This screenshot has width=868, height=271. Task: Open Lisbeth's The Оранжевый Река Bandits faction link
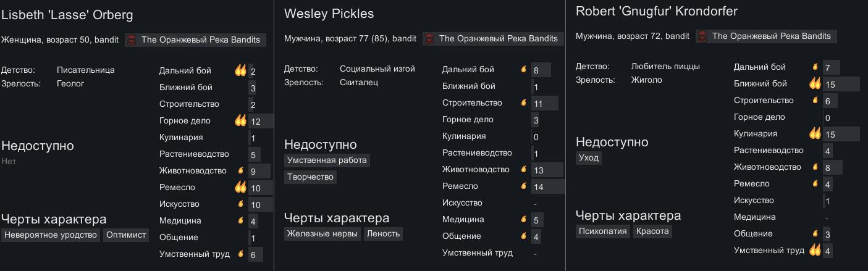195,40
